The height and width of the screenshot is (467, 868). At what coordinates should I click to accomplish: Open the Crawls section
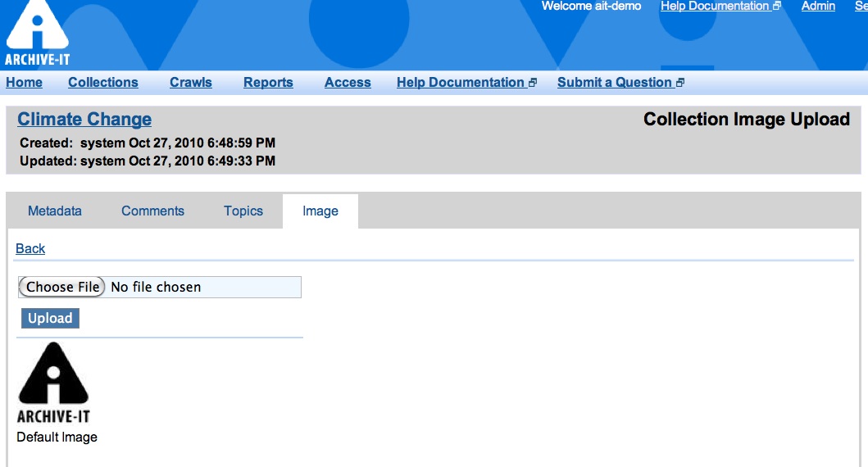tap(190, 83)
